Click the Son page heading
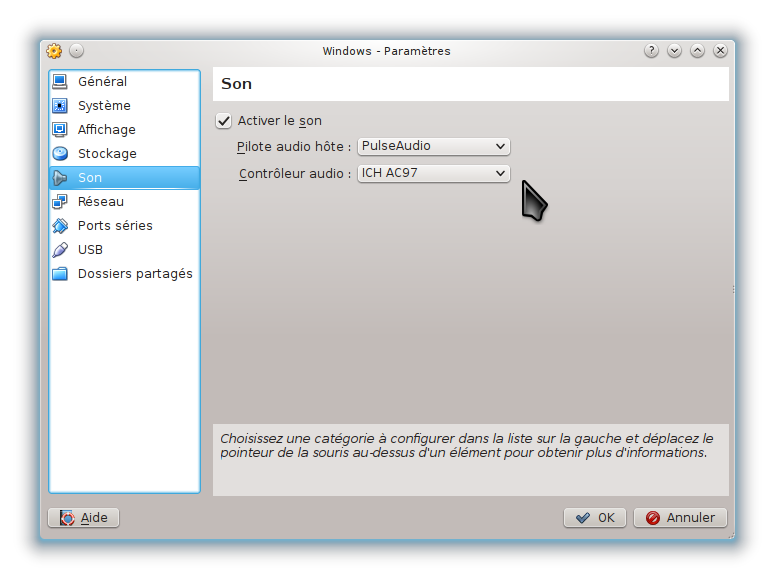Viewport: 775px width, 579px height. click(236, 84)
